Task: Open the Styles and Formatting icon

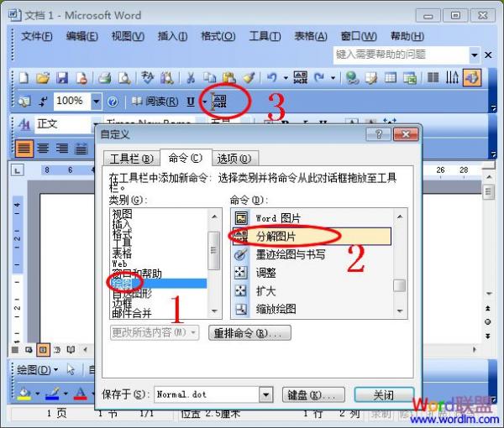Action: pyautogui.click(x=24, y=124)
